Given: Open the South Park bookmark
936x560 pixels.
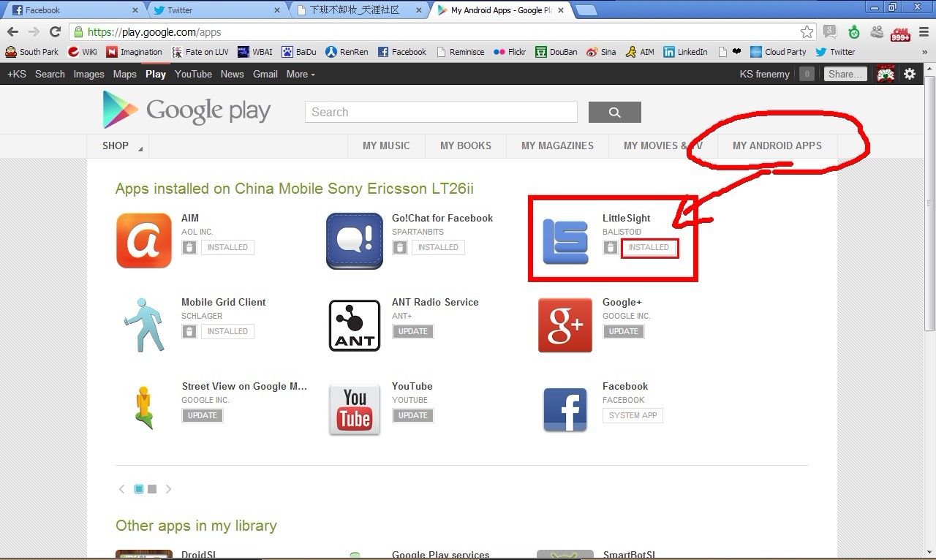Looking at the screenshot, I should (x=32, y=52).
